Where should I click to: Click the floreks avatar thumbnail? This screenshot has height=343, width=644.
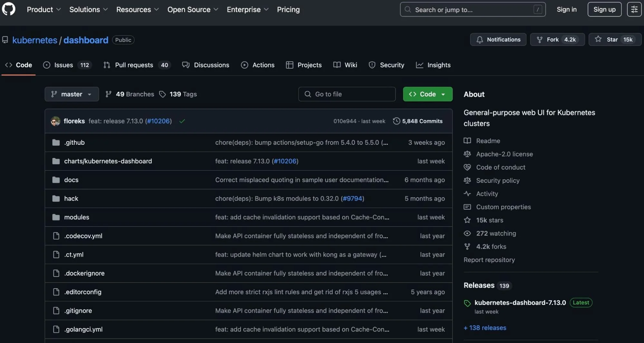tap(55, 121)
